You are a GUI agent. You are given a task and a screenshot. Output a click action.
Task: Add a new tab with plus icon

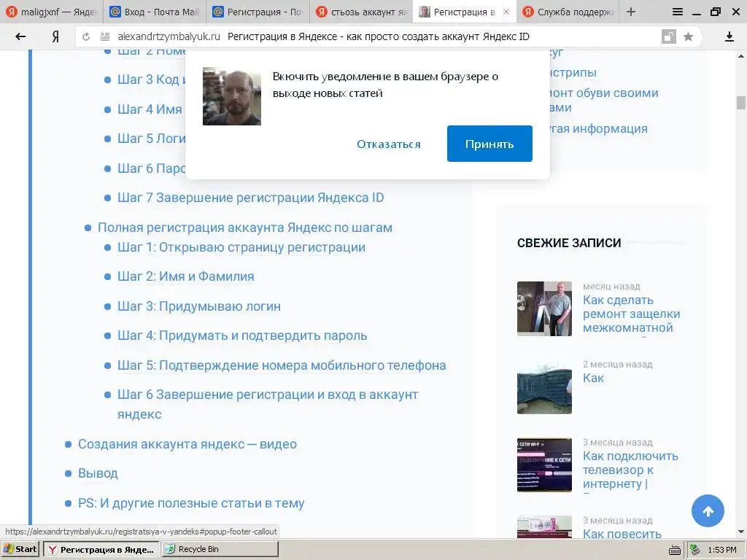click(631, 12)
